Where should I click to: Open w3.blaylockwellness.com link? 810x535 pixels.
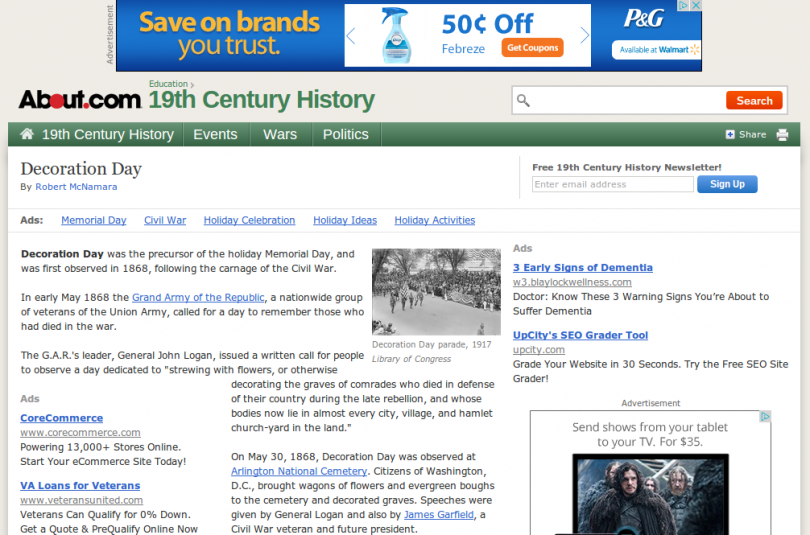pos(572,282)
